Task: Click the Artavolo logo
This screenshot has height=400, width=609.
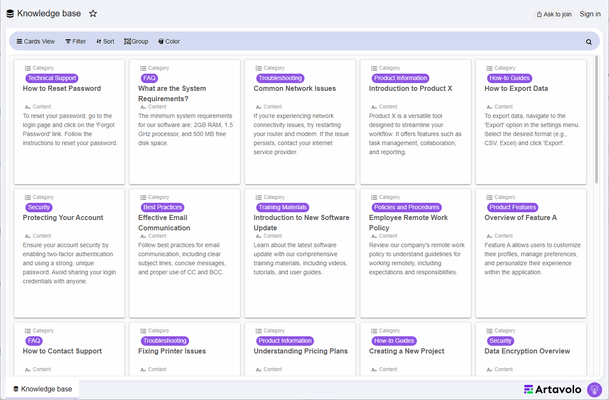Action: pos(551,389)
